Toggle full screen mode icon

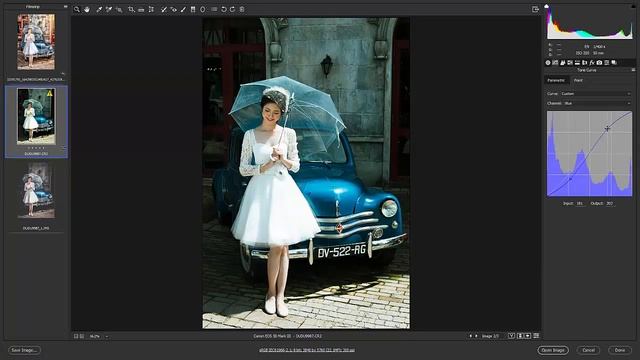[536, 9]
